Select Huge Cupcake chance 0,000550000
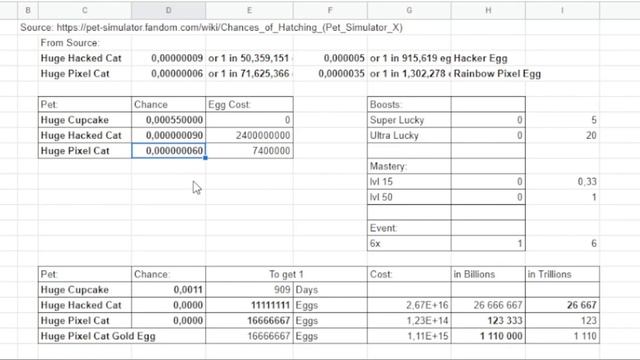This screenshot has width=640, height=360. [x=169, y=120]
